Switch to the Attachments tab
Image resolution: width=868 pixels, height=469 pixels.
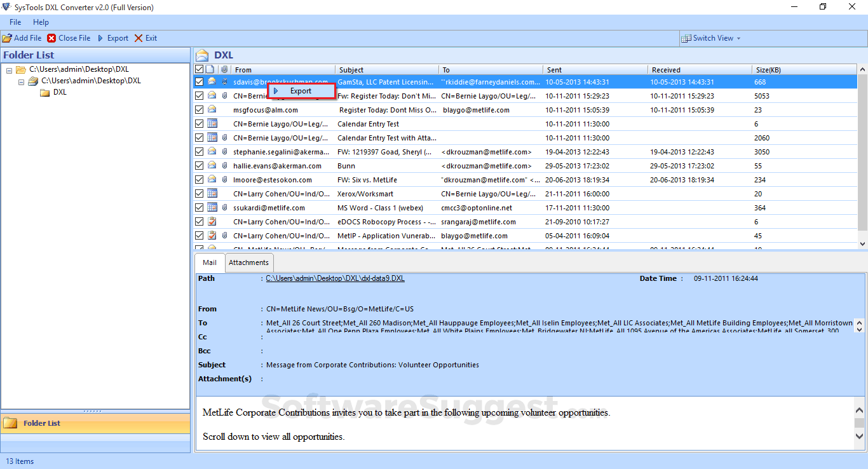248,262
